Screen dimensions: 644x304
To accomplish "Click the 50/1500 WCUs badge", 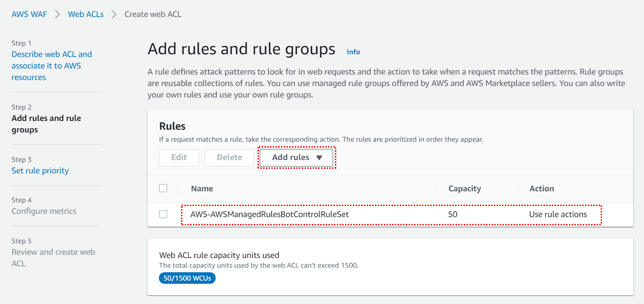I will pyautogui.click(x=187, y=278).
